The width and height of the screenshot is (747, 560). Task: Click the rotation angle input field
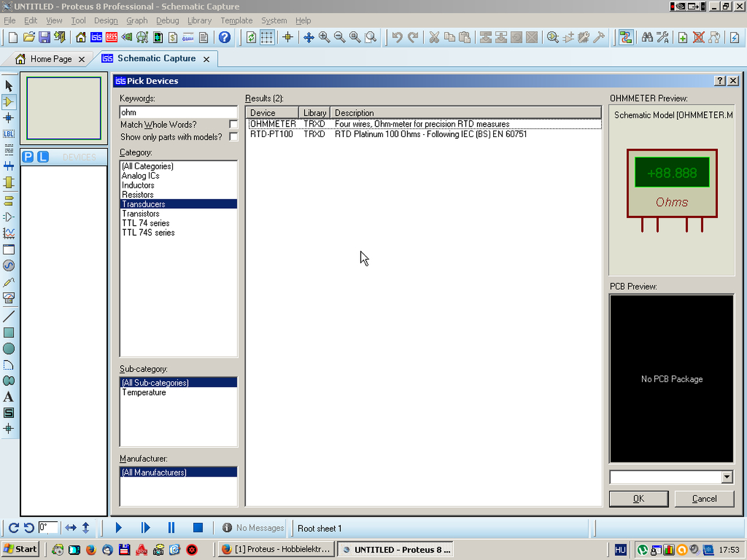[x=48, y=527]
